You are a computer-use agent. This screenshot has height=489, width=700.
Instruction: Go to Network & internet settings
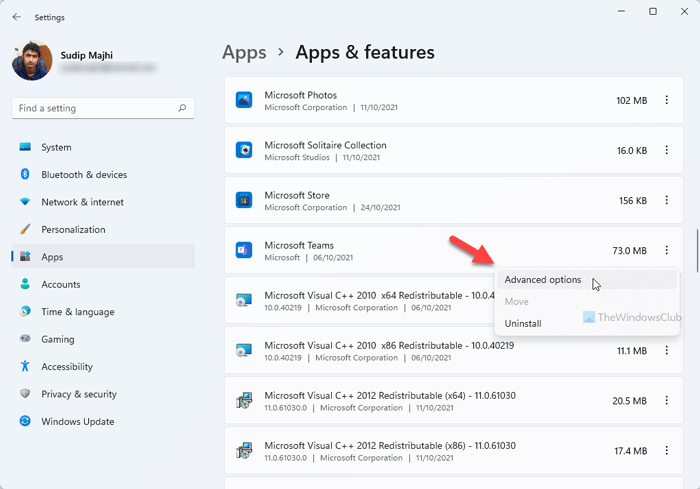point(82,202)
